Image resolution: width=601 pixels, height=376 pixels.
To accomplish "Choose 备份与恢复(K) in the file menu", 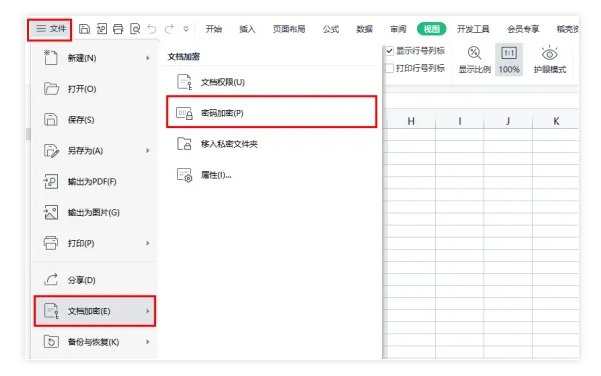I will 95,342.
